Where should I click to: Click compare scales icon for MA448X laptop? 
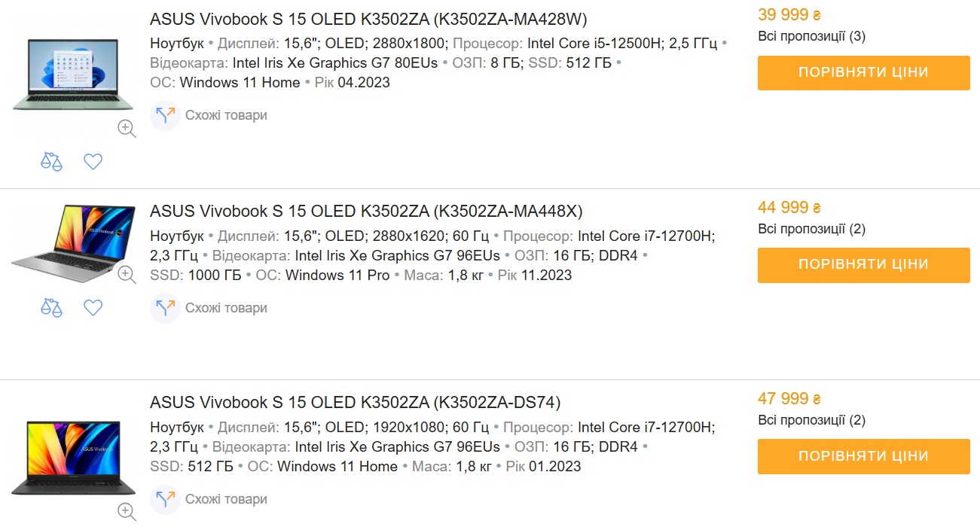point(51,307)
